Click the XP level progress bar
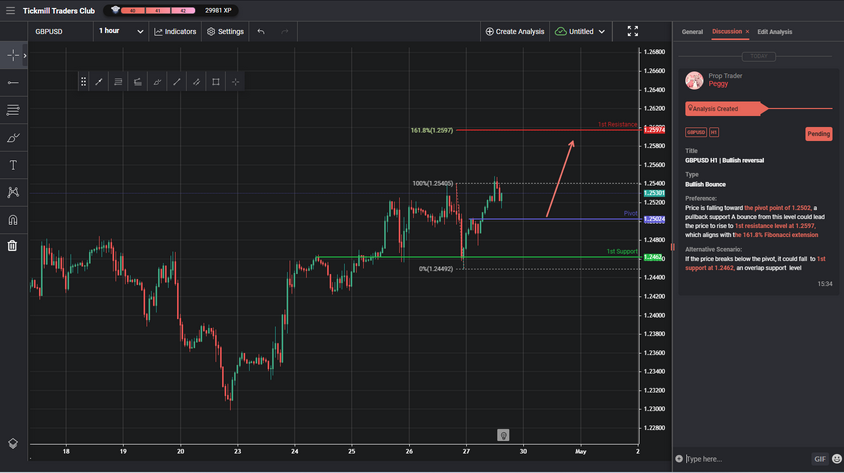844x473 pixels. 157,10
